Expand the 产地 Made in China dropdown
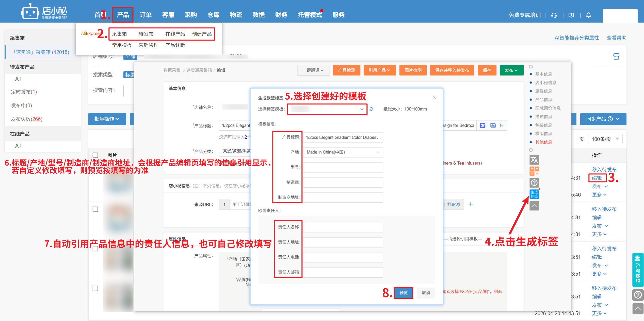Viewport: 644px width, 321px height. pyautogui.click(x=343, y=152)
